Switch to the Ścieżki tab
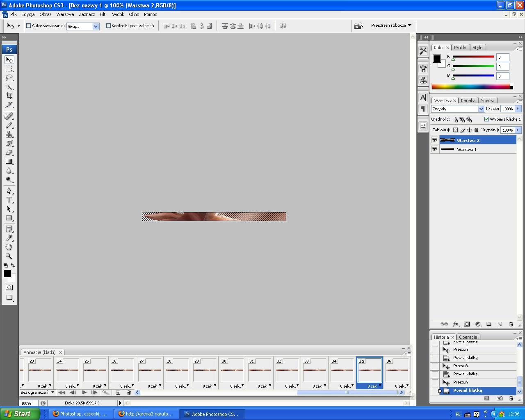Screen dimensions: 525x420 click(x=487, y=100)
